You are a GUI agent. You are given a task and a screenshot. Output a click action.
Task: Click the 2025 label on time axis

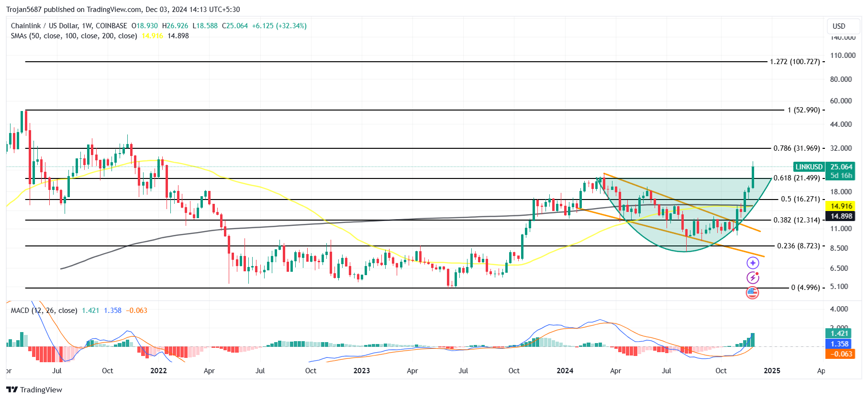(x=772, y=371)
